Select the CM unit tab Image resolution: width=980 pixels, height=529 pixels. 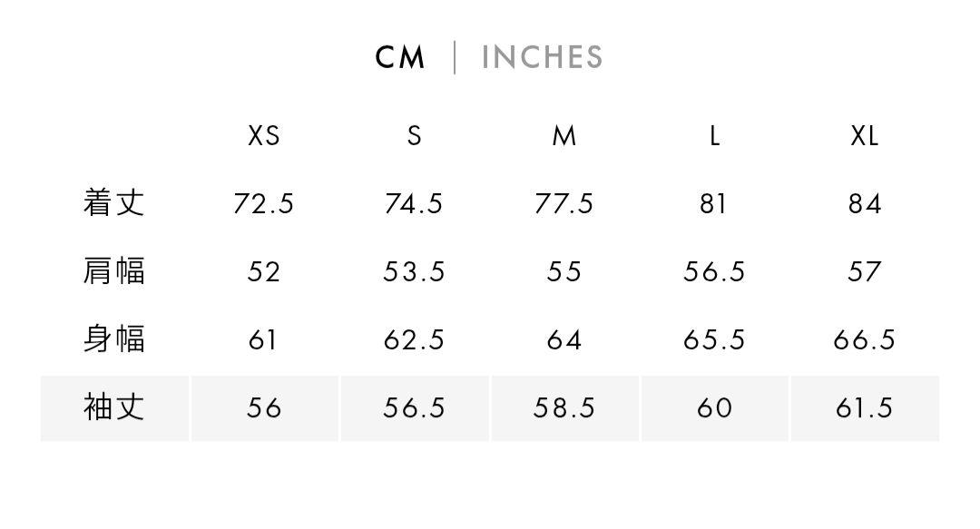400,57
